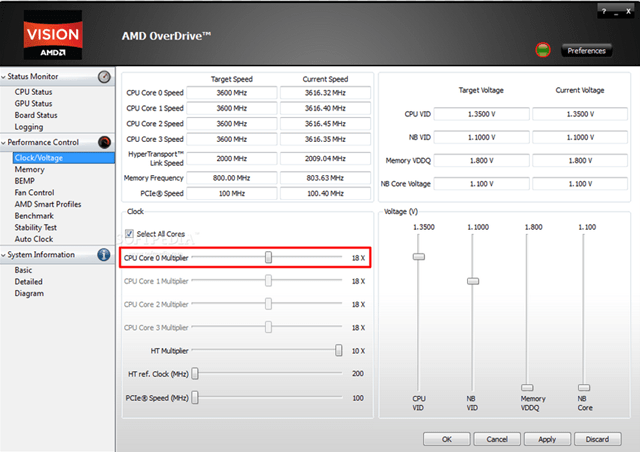The width and height of the screenshot is (640, 452).
Task: Collapse the System Information section
Action: pyautogui.click(x=4, y=255)
